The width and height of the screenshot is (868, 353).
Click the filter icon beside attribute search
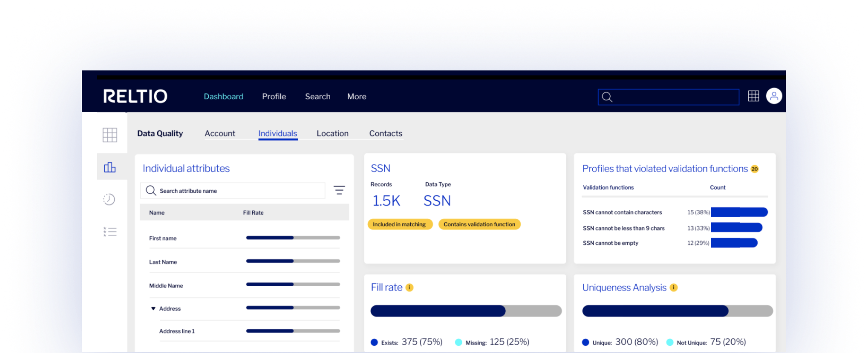pos(339,190)
